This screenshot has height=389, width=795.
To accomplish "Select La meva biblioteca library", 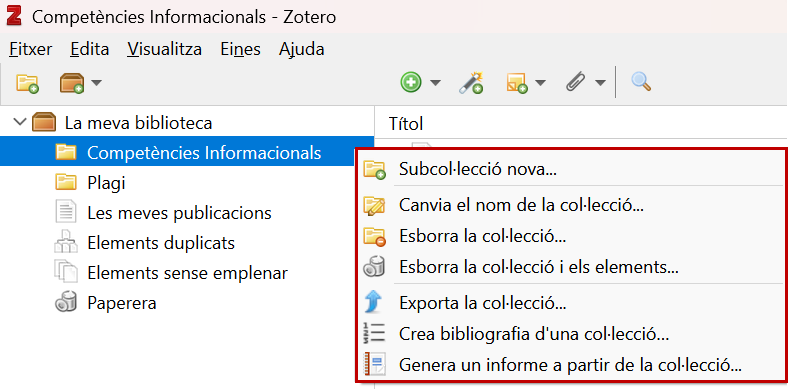I will (x=138, y=123).
